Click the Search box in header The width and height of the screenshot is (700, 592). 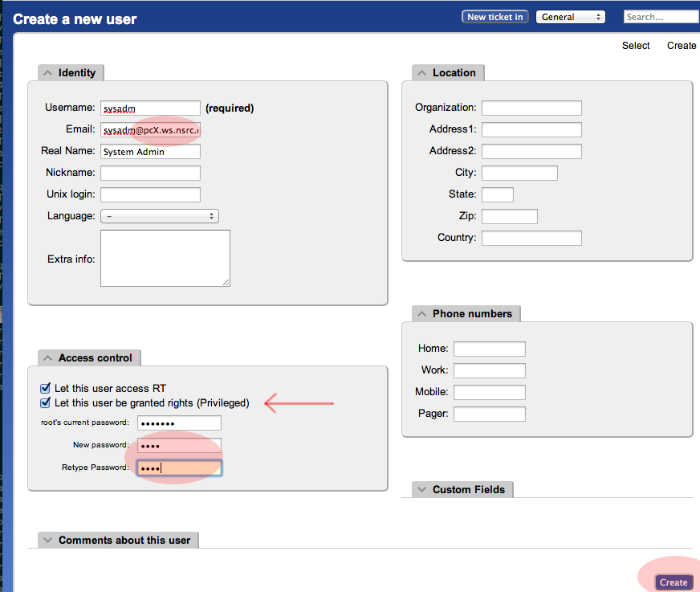(661, 17)
